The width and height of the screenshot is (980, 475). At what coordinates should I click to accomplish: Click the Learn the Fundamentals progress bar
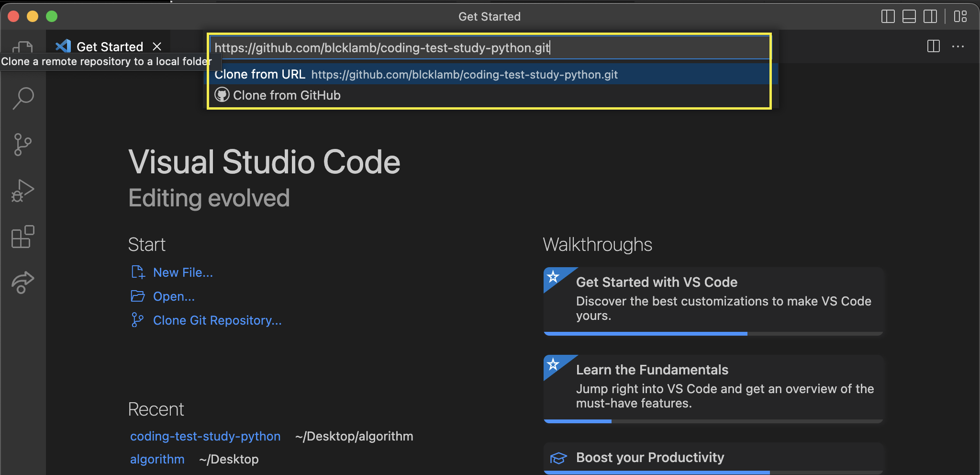pos(713,421)
